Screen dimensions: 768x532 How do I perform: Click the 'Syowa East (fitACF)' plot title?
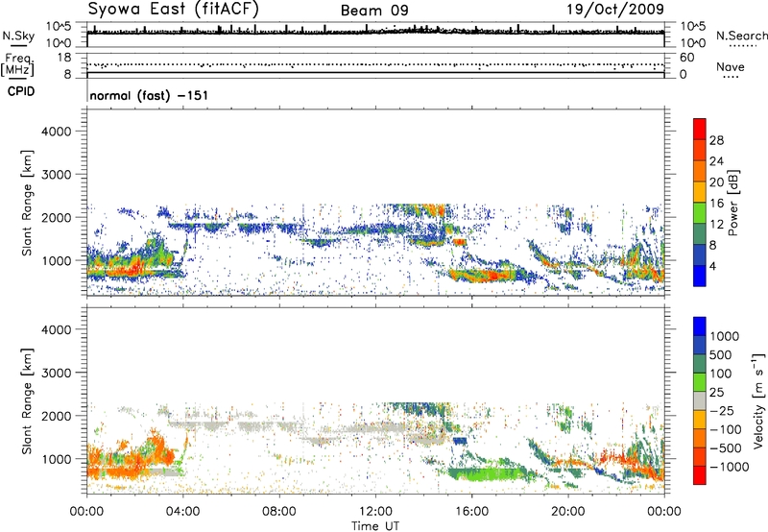pos(174,10)
